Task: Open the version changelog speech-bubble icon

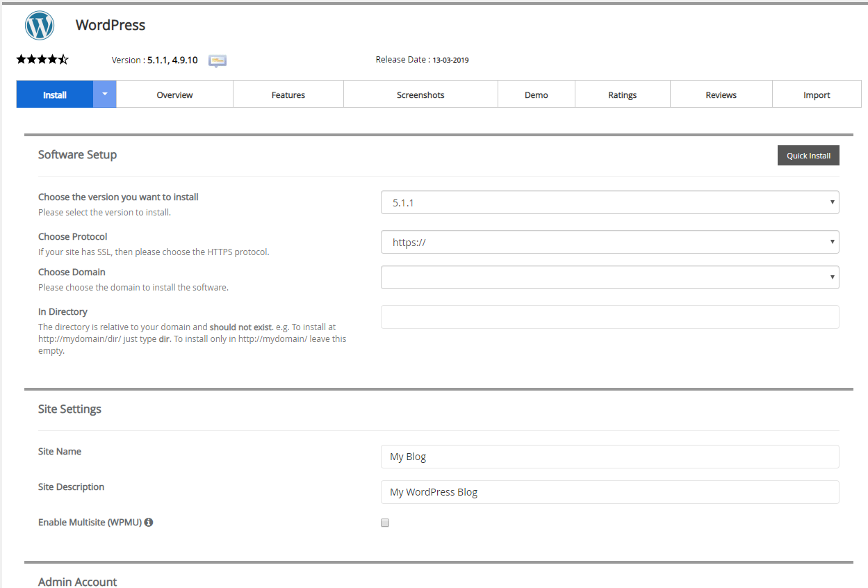Action: click(x=218, y=61)
